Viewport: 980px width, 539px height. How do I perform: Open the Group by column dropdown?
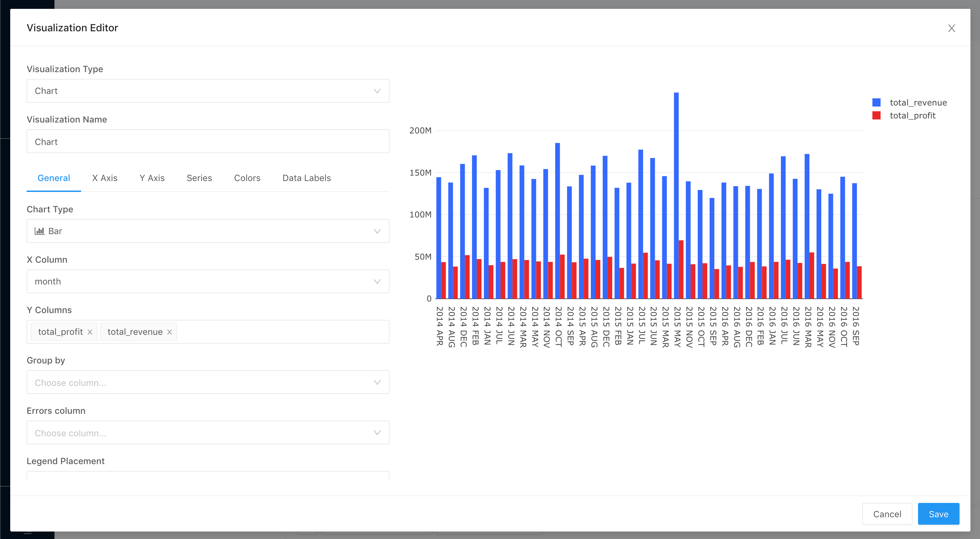[208, 382]
